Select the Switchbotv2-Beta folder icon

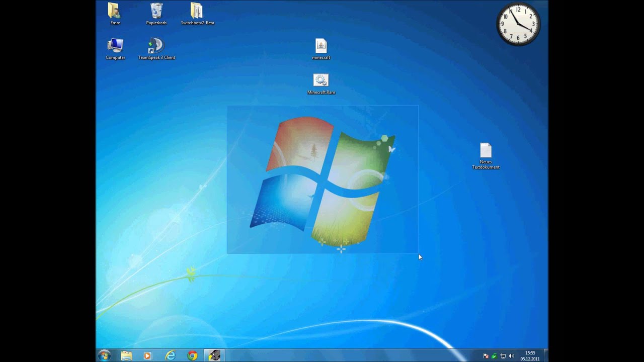[197, 14]
